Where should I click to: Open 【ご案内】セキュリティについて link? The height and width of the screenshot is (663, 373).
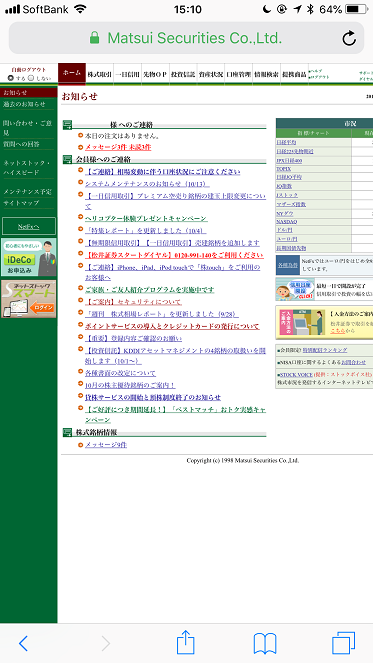pyautogui.click(x=133, y=302)
